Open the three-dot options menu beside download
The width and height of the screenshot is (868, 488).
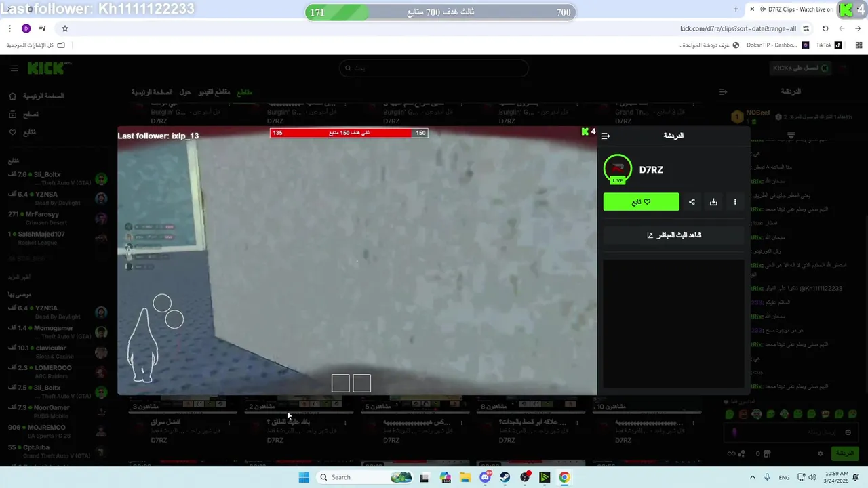[x=735, y=202]
